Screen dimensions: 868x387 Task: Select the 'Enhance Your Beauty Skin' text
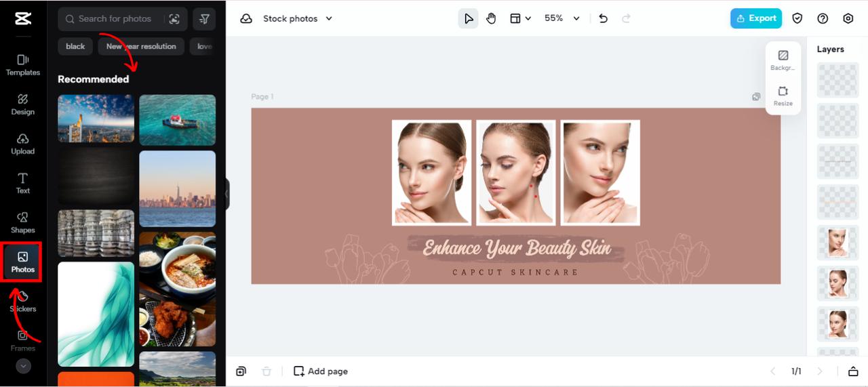click(x=517, y=249)
